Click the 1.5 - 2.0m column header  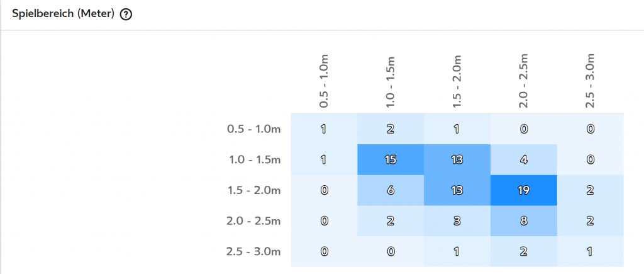click(x=457, y=81)
